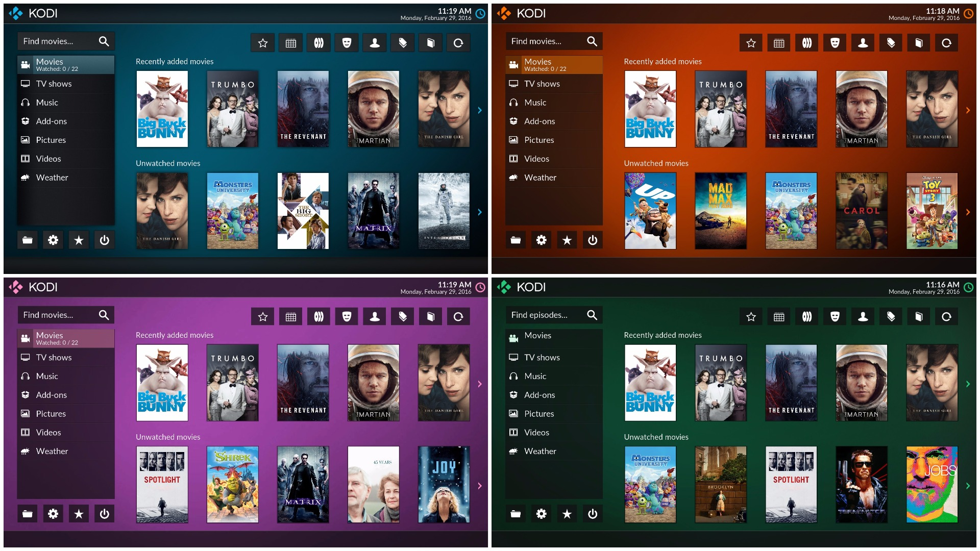Open Mad Max poster in orange panel
This screenshot has width=980, height=551.
(721, 211)
